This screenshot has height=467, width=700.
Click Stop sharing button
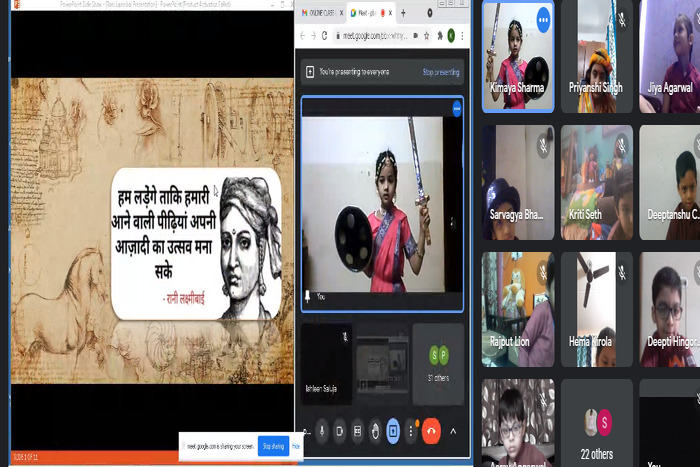pos(273,446)
